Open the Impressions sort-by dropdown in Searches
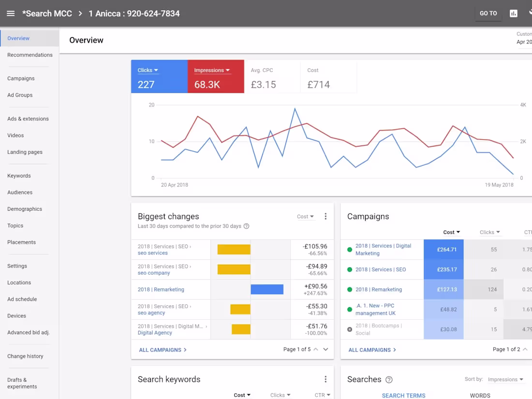Image resolution: width=532 pixels, height=399 pixels. pyautogui.click(x=506, y=379)
